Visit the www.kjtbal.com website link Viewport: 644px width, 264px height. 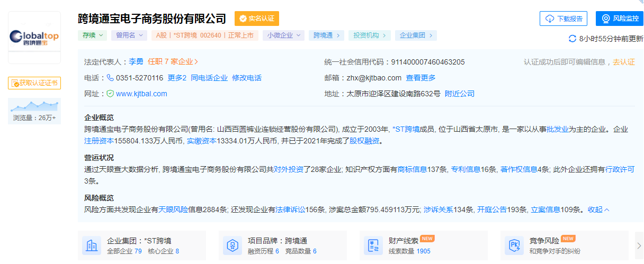click(x=141, y=94)
